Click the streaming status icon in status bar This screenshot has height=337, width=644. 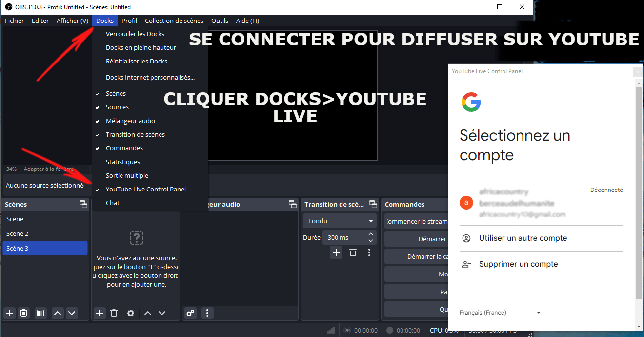tap(347, 330)
